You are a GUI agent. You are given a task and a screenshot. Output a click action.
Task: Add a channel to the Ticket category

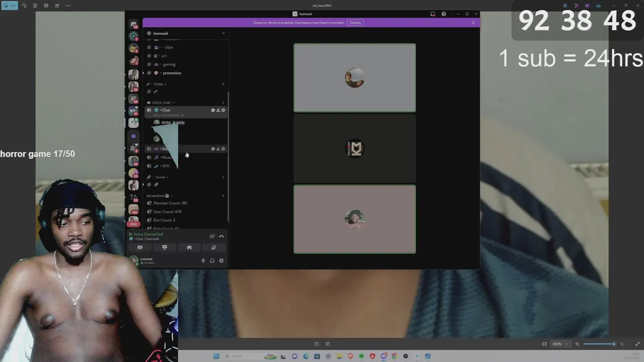tap(223, 84)
